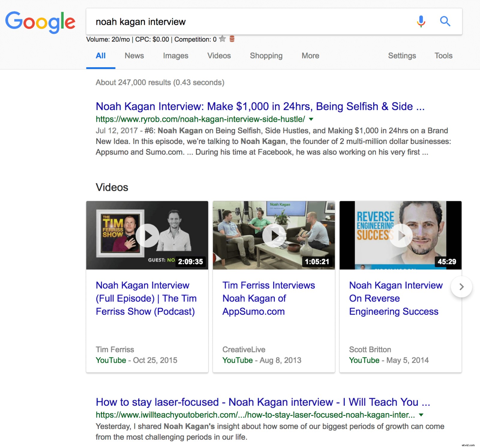480x448 pixels.
Task: Click the Google logo
Action: [x=40, y=22]
